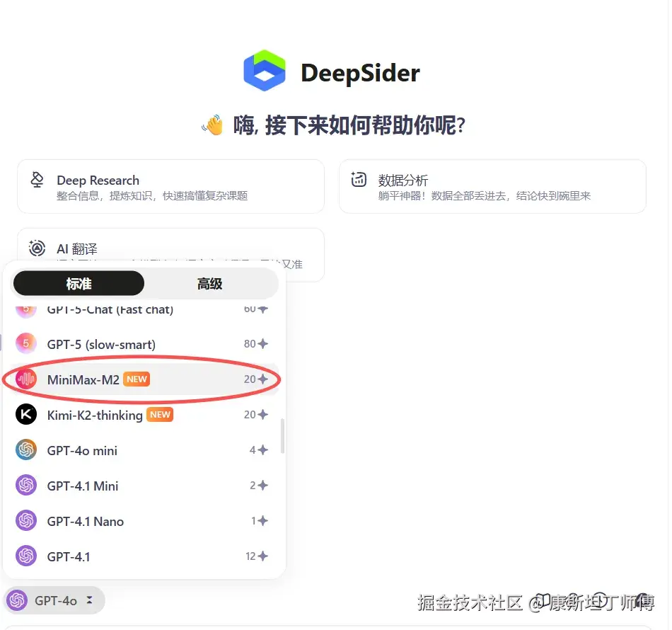Click the GPT-4o mini OpenAI icon
672x630 pixels.
(x=25, y=449)
